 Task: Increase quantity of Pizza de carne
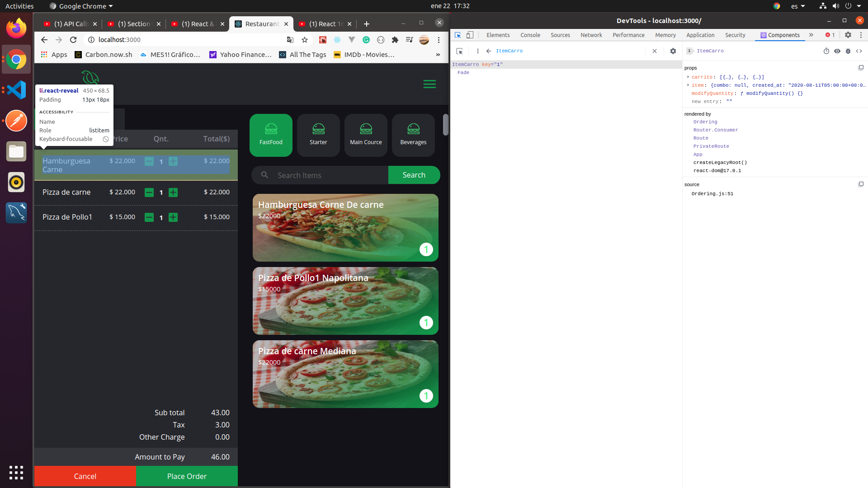click(x=173, y=192)
